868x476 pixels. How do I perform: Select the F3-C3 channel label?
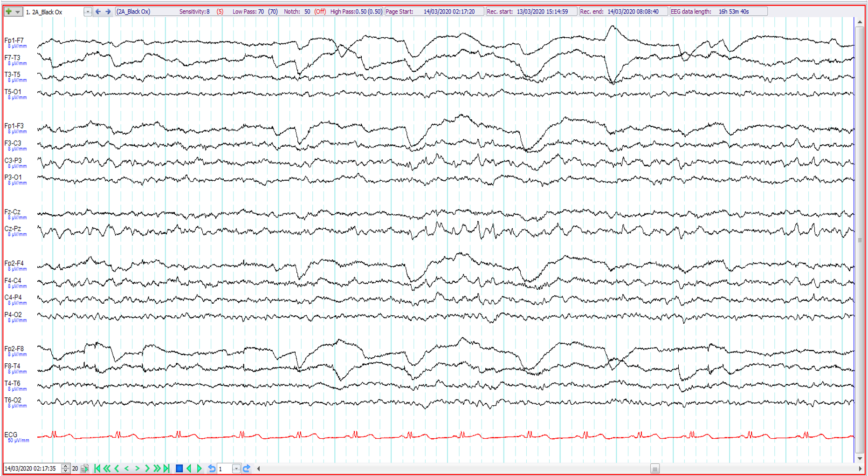point(13,143)
